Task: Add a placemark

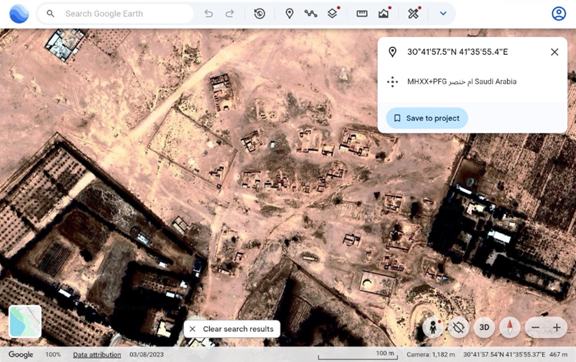Action: coord(289,14)
